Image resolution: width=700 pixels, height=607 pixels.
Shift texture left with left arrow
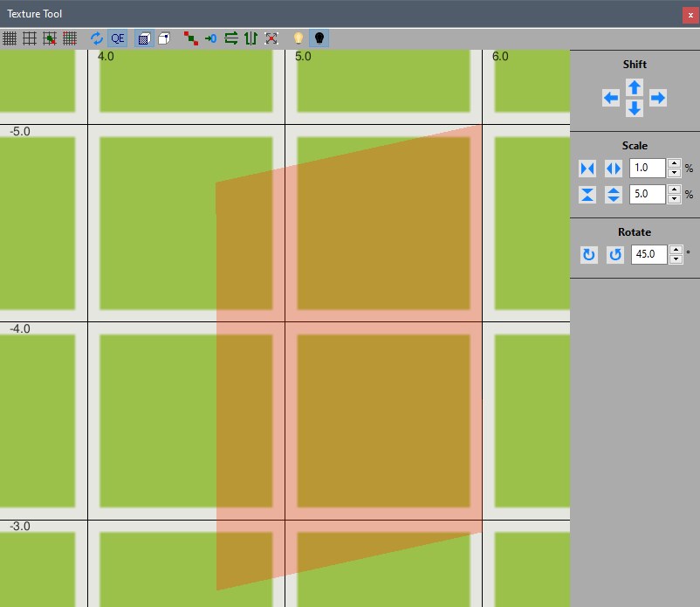[x=611, y=98]
